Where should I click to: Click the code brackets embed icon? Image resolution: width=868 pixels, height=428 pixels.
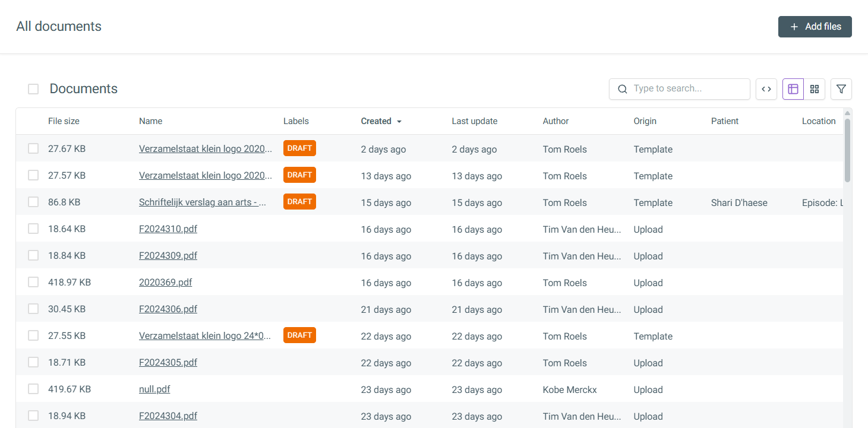coord(766,89)
